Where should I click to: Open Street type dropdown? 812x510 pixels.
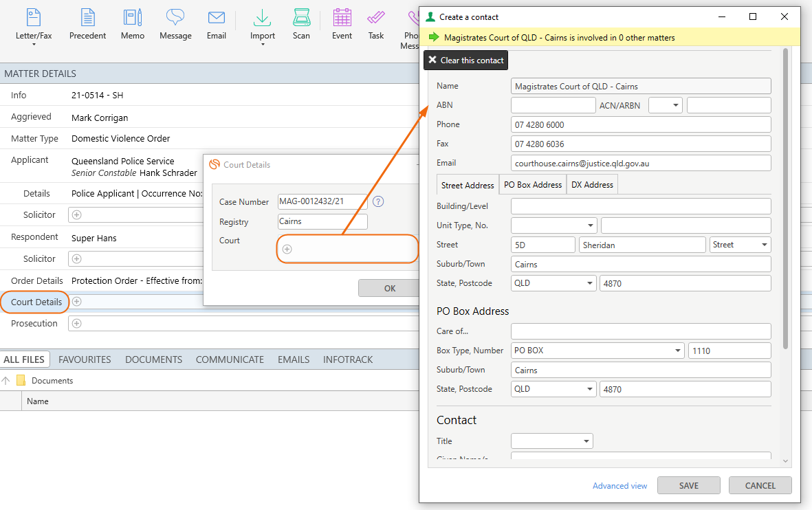[740, 245]
